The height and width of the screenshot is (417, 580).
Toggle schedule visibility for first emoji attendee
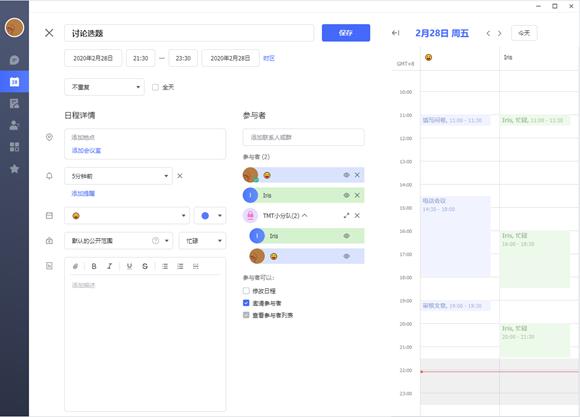347,175
